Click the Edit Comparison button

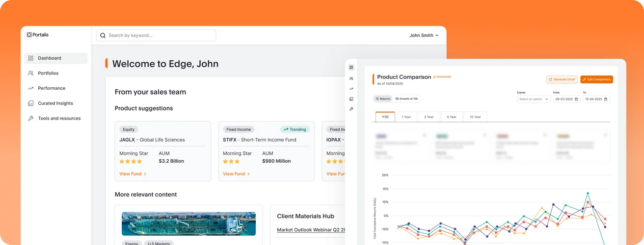[596, 79]
